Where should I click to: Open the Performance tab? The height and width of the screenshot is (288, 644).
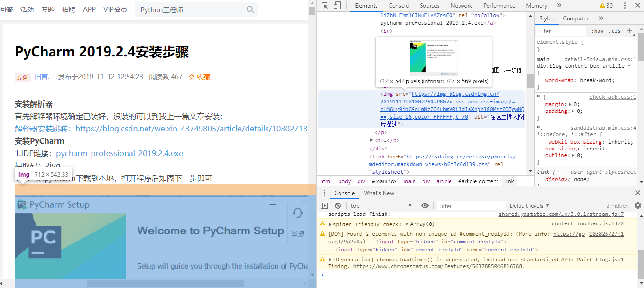499,5
